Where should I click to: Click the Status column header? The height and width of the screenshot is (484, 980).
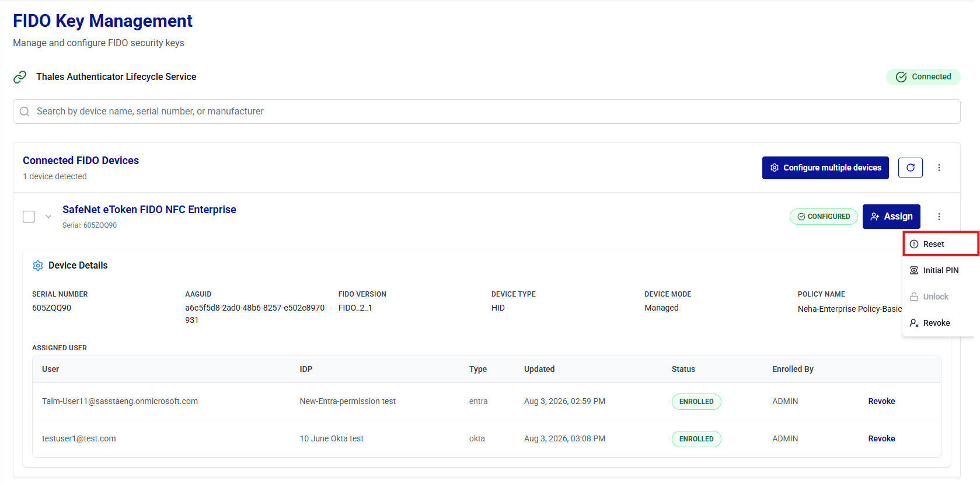pyautogui.click(x=683, y=369)
